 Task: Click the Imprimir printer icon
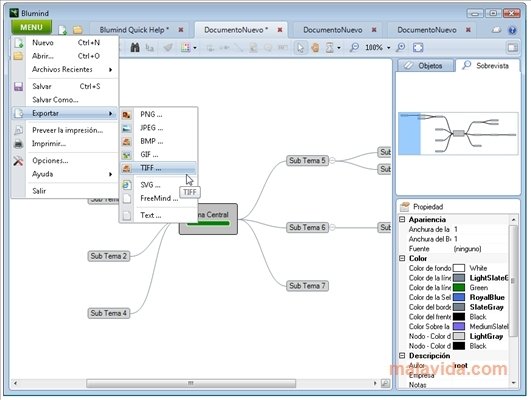18,144
